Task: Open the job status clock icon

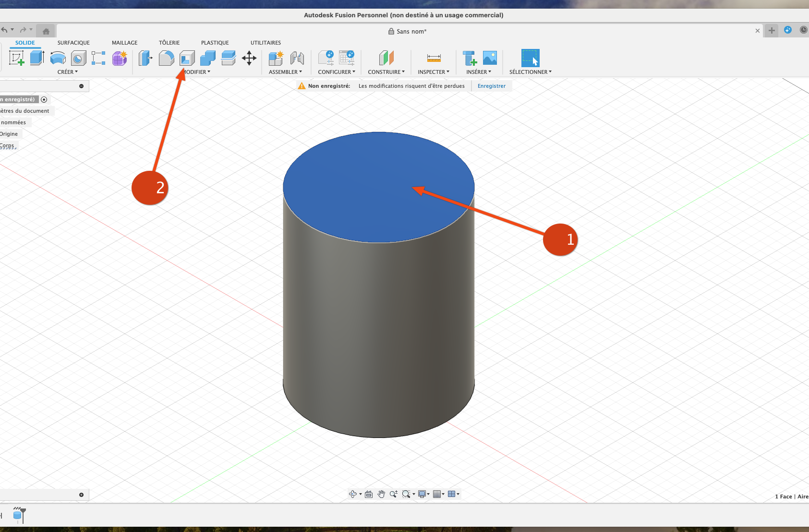Action: tap(804, 30)
